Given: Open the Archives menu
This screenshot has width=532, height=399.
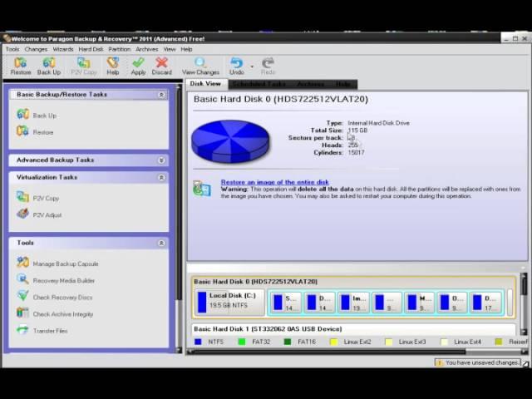Looking at the screenshot, I should (x=147, y=49).
